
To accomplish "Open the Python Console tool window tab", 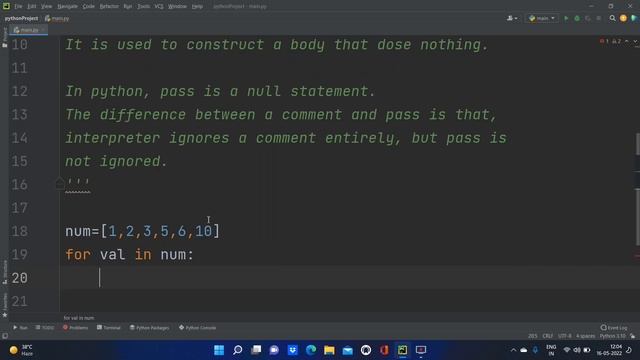I will pyautogui.click(x=197, y=327).
